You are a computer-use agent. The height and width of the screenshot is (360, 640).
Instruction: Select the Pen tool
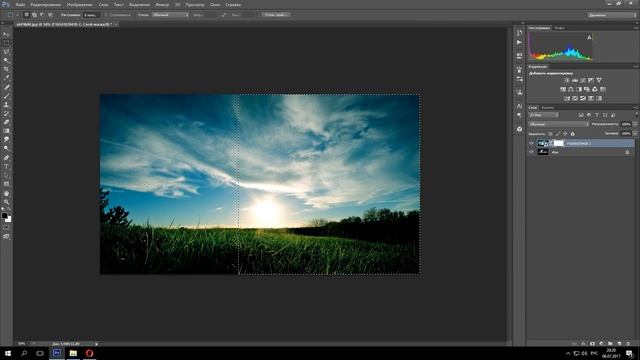(x=6, y=158)
